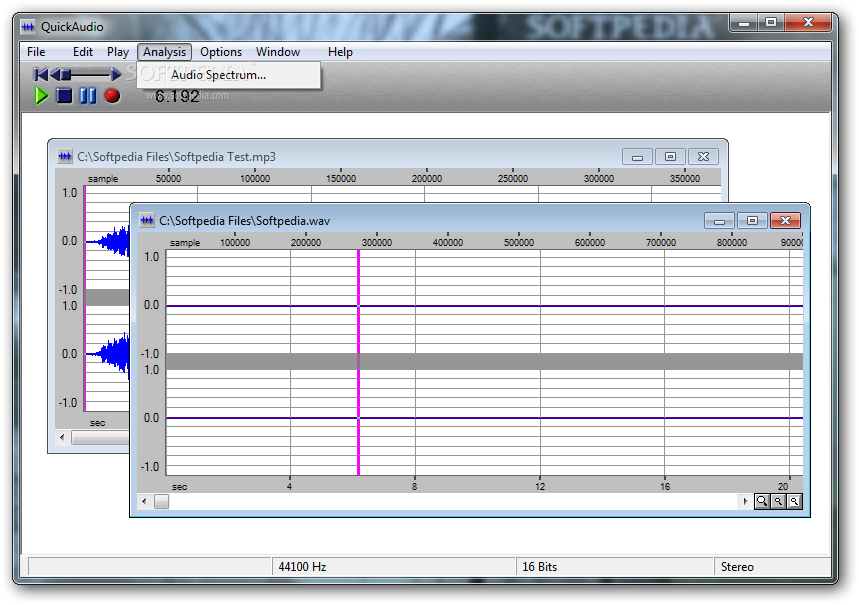Open the Edit menu
This screenshot has height=605, width=859.
pyautogui.click(x=83, y=52)
